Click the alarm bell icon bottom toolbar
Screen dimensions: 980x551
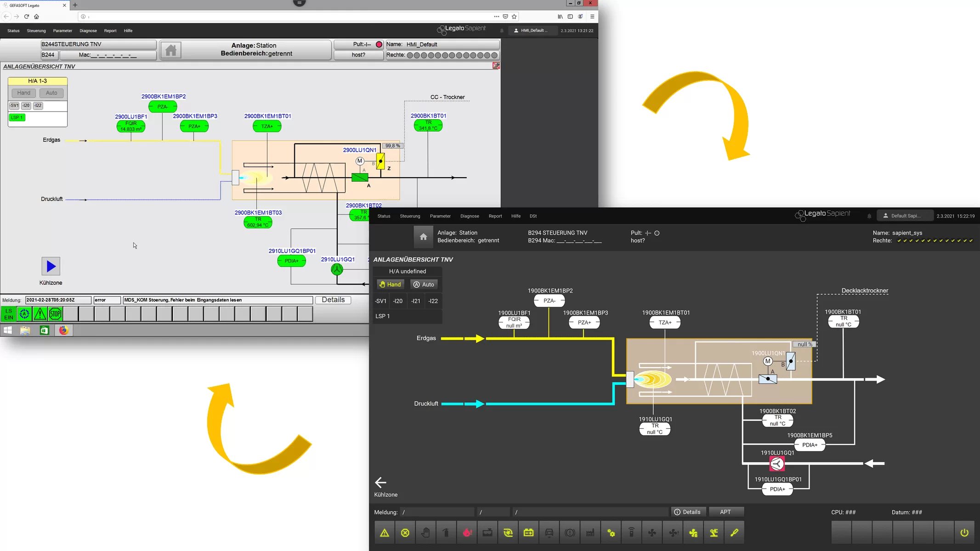click(384, 533)
